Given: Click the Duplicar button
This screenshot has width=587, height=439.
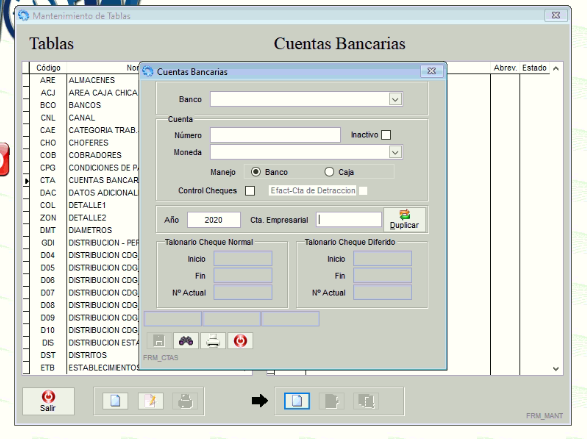Looking at the screenshot, I should [404, 220].
